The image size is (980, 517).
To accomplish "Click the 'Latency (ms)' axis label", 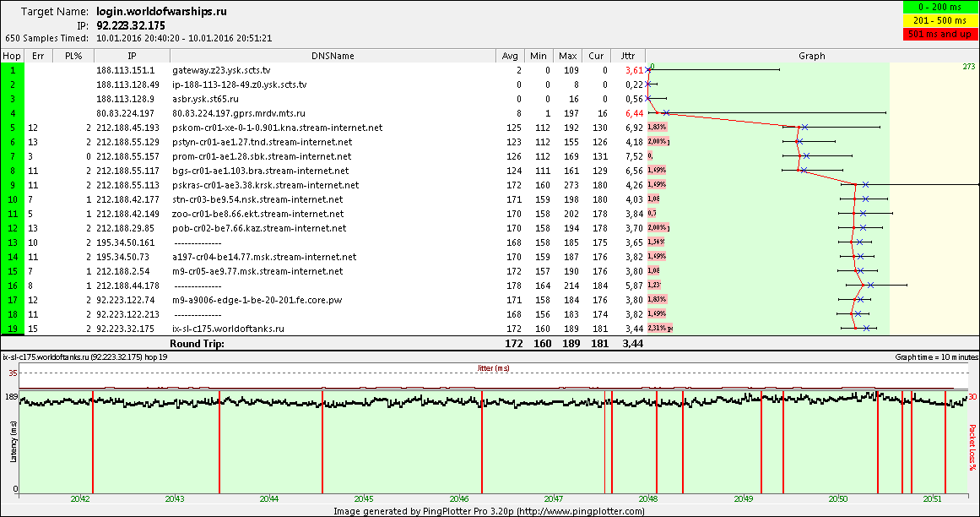I will click(x=13, y=441).
